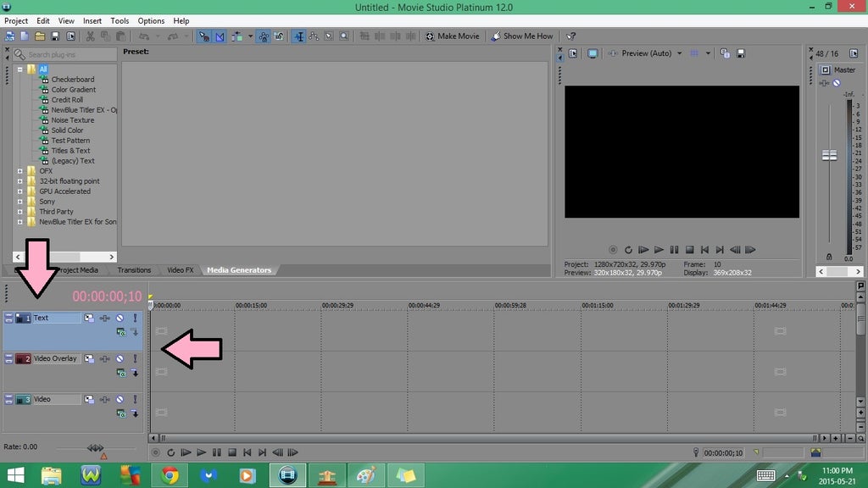Click the external monitor preview icon

coord(593,53)
